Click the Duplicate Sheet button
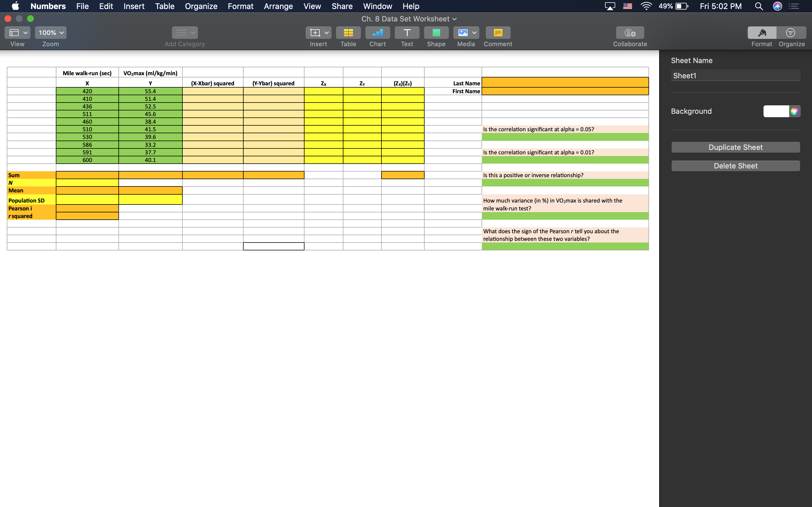This screenshot has width=812, height=507. 736,147
